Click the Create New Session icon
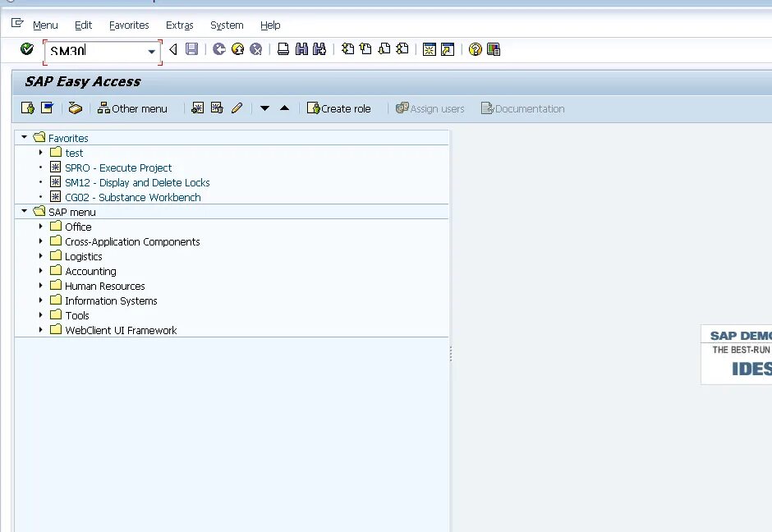Image resolution: width=772 pixels, height=532 pixels. [430, 49]
